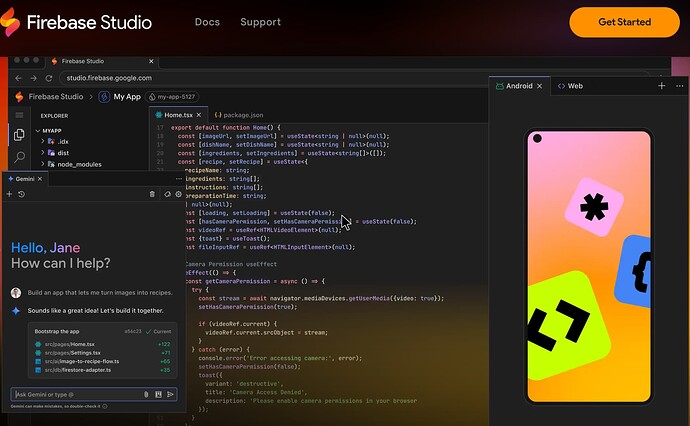
Task: Click the Get Started button
Action: 624,22
